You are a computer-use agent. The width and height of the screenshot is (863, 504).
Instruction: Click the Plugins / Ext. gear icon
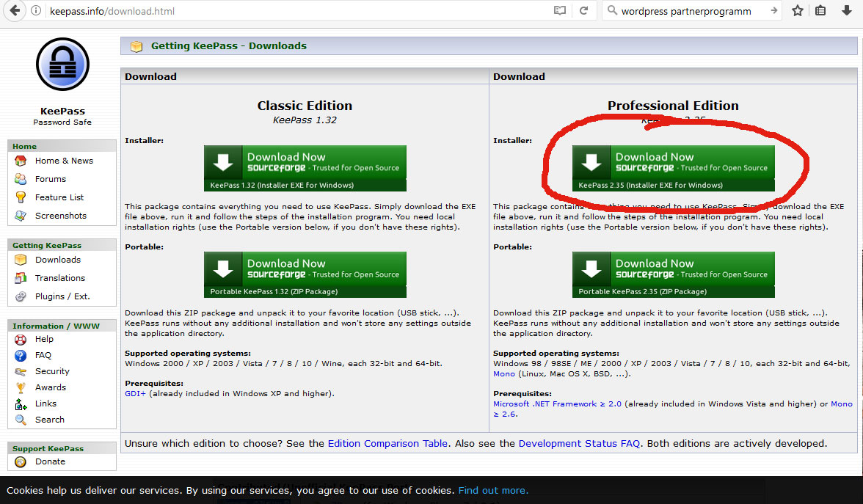pyautogui.click(x=21, y=296)
